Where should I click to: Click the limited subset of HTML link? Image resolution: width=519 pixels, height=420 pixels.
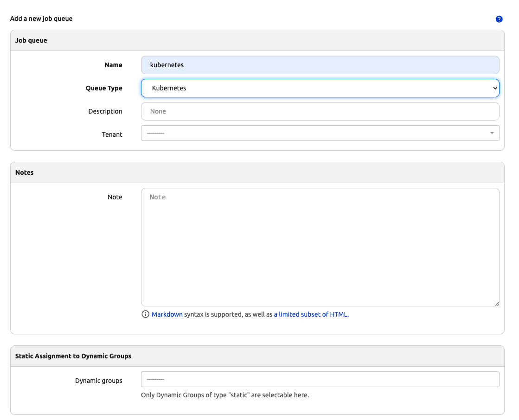coord(311,314)
